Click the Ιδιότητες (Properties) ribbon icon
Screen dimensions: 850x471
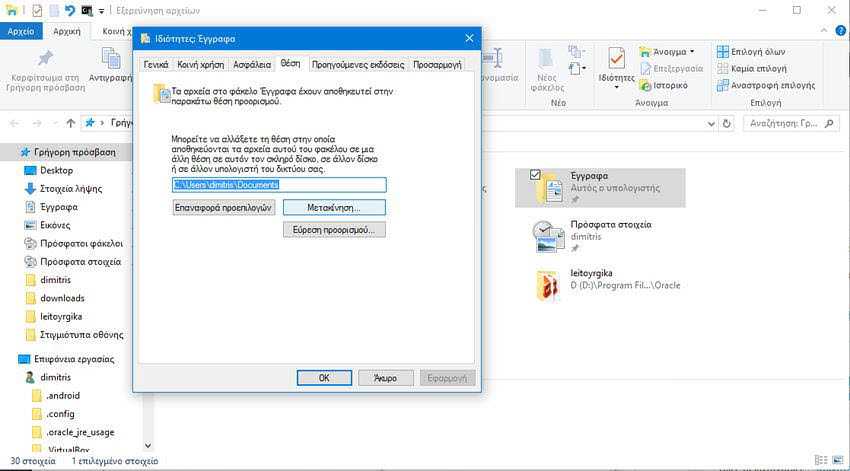pyautogui.click(x=616, y=62)
